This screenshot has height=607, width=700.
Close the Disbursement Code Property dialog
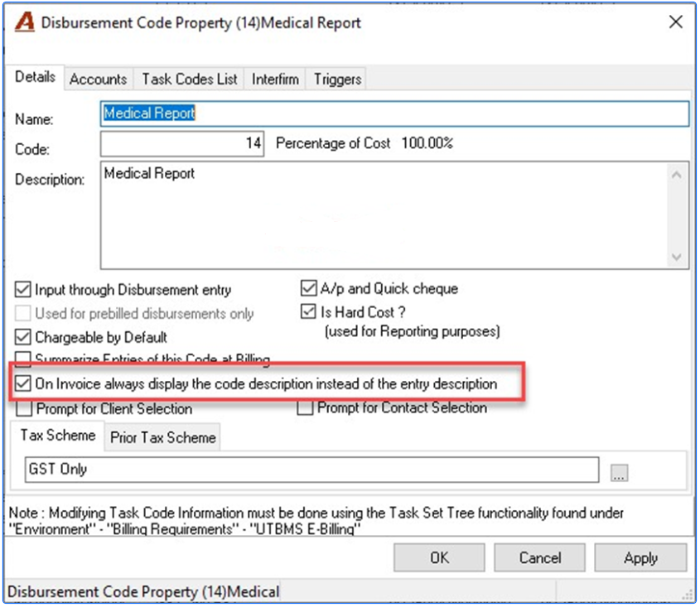click(675, 22)
